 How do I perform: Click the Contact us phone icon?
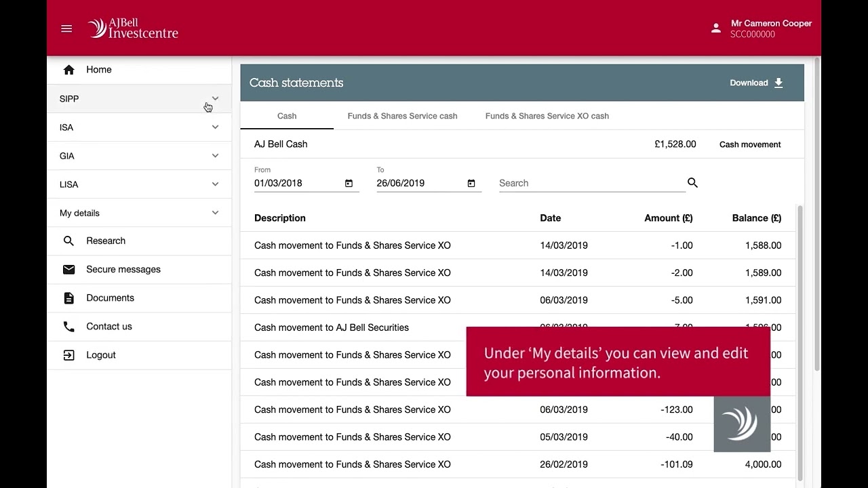click(x=68, y=326)
